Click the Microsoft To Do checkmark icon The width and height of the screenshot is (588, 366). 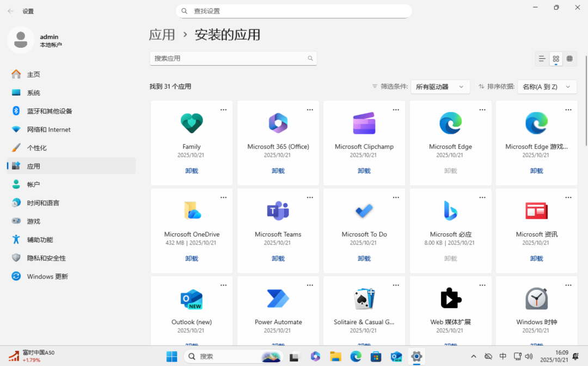click(x=364, y=210)
